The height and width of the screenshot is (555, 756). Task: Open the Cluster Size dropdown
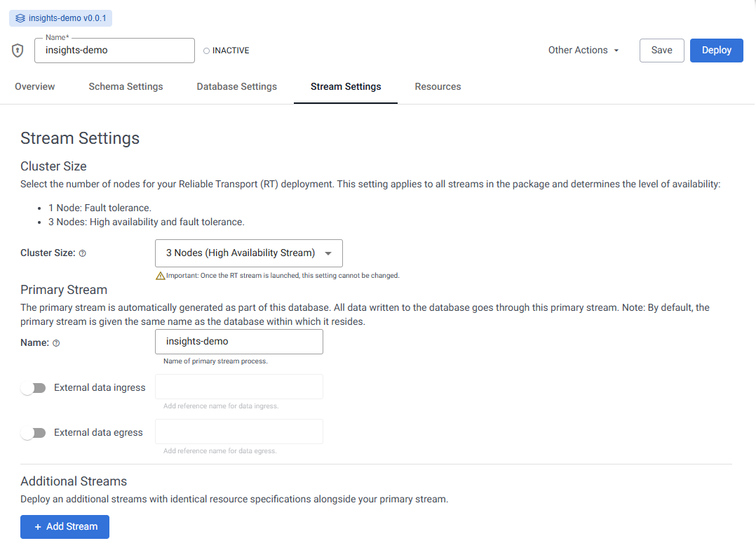tap(248, 253)
